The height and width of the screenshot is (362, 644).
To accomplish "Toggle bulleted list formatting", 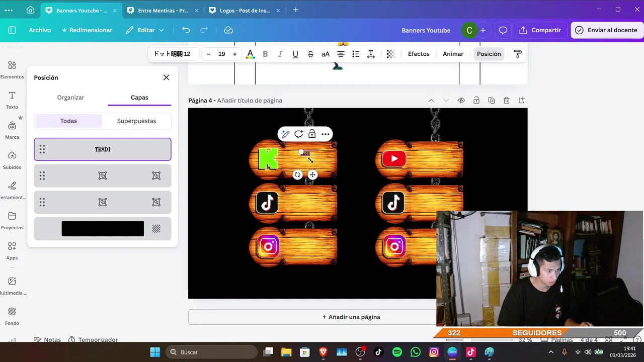I will (356, 54).
